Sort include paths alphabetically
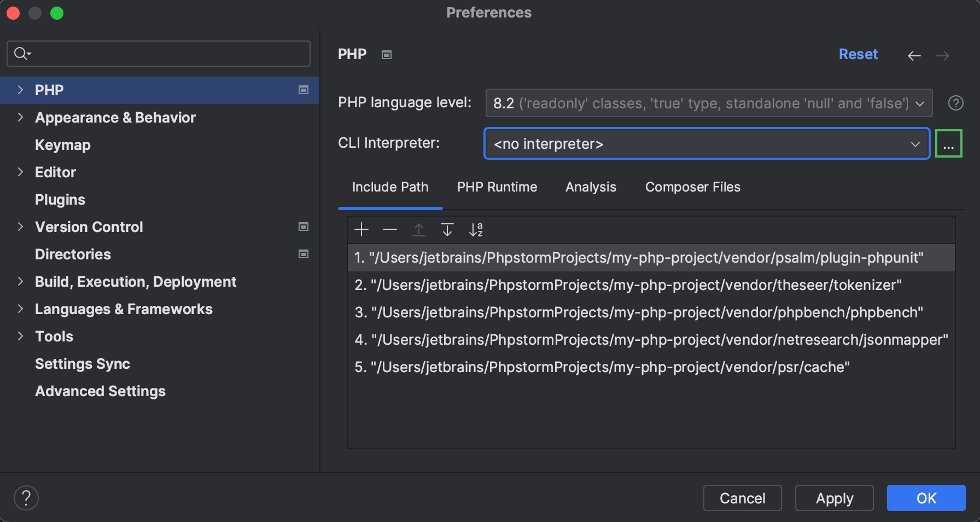Screen dimensions: 980x522 pos(476,230)
